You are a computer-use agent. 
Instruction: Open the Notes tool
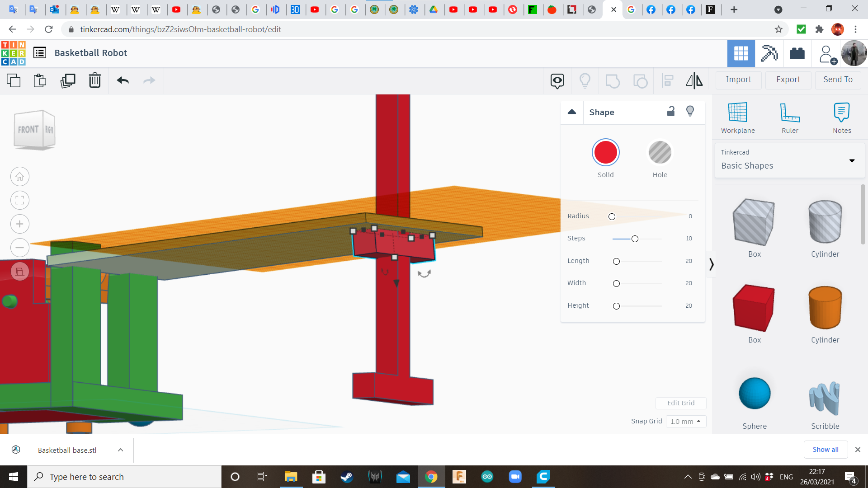click(x=842, y=117)
